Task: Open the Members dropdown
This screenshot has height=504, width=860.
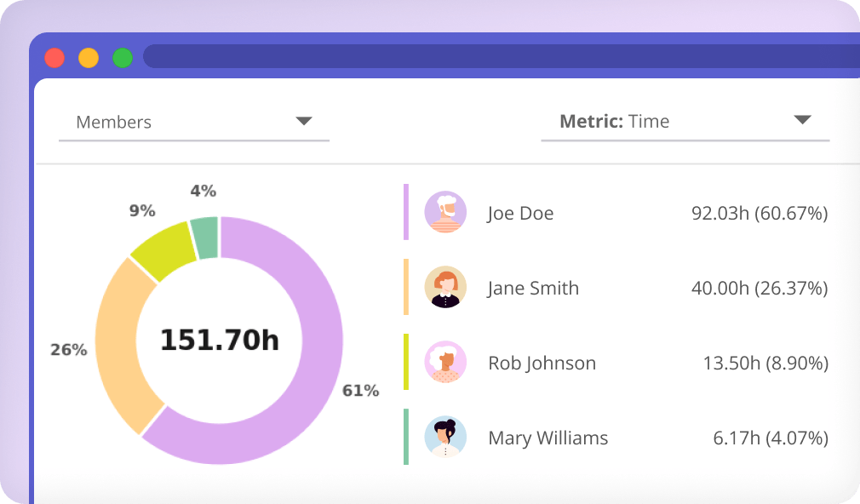Action: coord(193,122)
